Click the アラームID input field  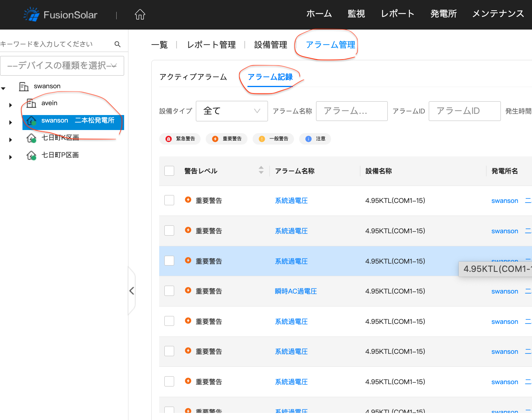click(464, 111)
